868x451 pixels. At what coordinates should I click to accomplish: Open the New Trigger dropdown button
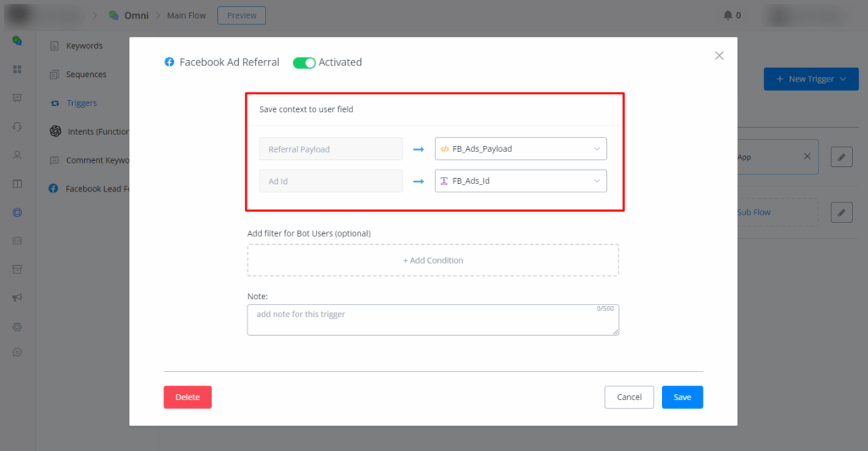click(x=810, y=79)
